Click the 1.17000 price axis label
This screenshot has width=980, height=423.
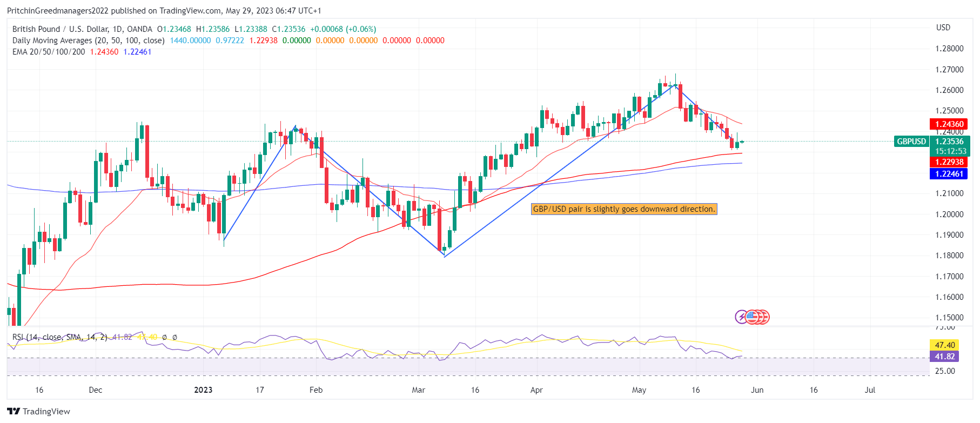coord(949,277)
